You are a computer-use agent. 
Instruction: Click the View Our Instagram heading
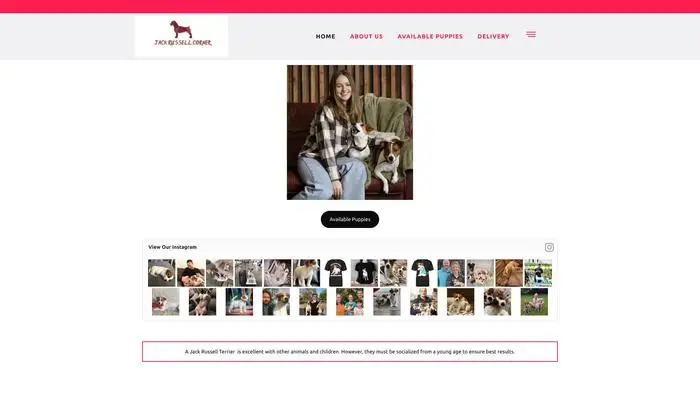[172, 247]
